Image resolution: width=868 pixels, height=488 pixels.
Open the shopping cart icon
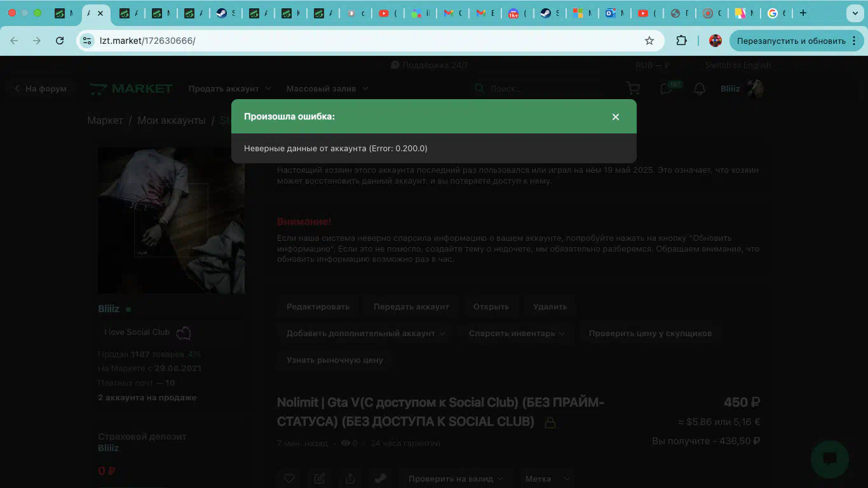click(633, 88)
